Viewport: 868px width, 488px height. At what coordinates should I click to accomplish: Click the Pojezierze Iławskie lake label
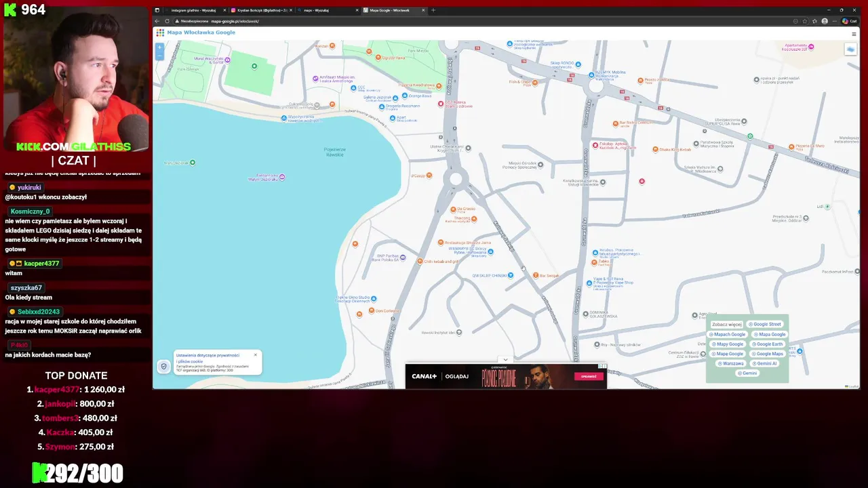pyautogui.click(x=335, y=151)
